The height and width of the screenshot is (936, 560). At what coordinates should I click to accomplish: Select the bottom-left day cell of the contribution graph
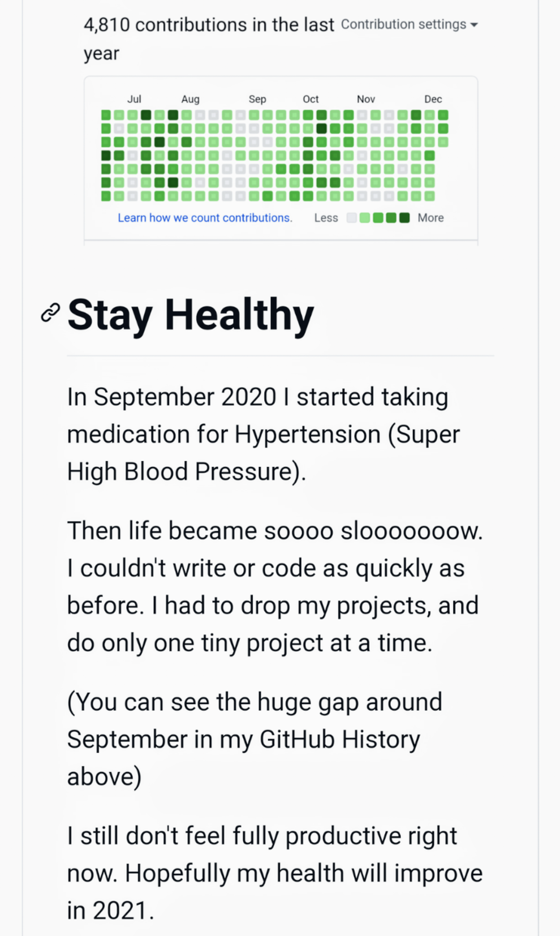[106, 196]
